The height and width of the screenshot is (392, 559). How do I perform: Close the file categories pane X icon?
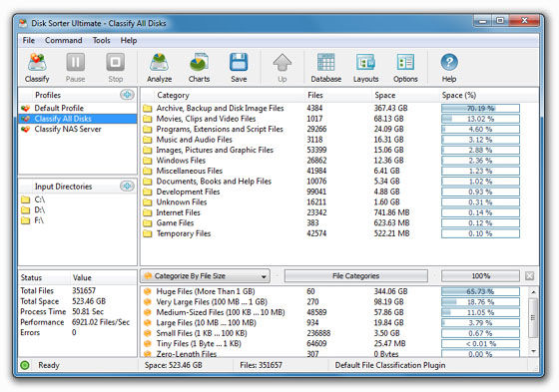529,276
